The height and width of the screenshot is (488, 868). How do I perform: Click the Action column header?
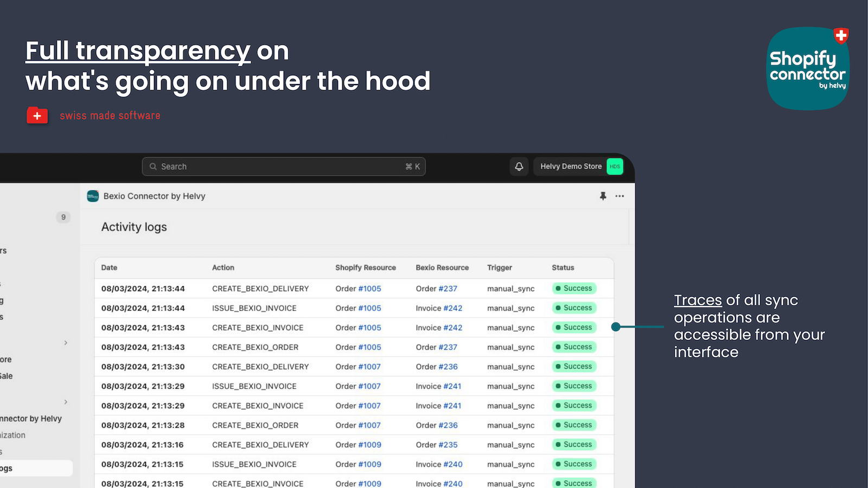tap(223, 268)
